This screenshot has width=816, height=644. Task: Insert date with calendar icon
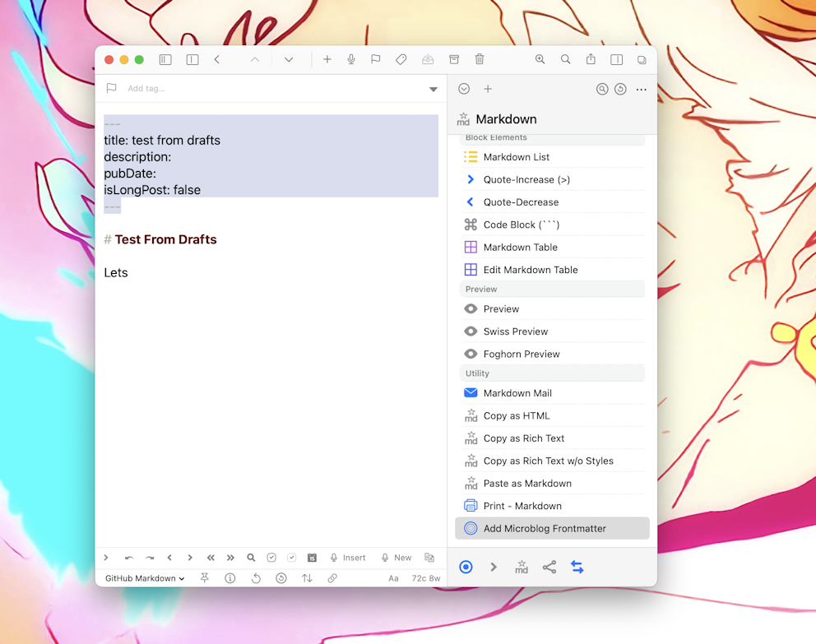[x=312, y=558]
